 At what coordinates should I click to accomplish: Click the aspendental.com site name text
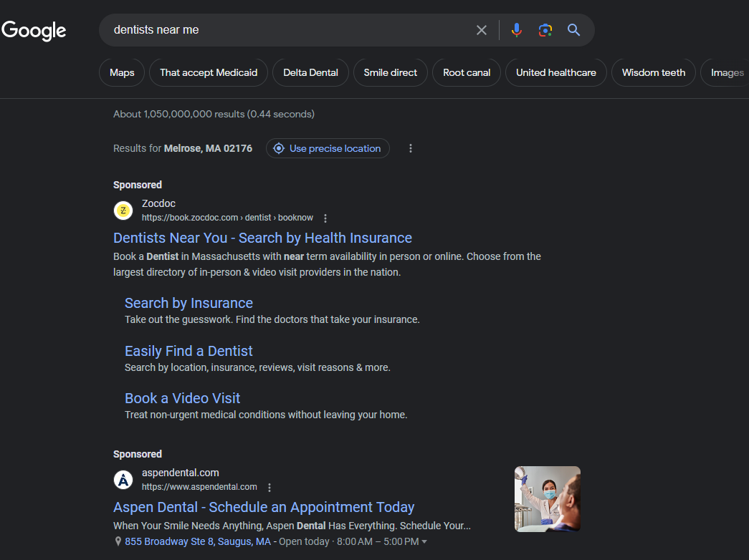click(181, 473)
